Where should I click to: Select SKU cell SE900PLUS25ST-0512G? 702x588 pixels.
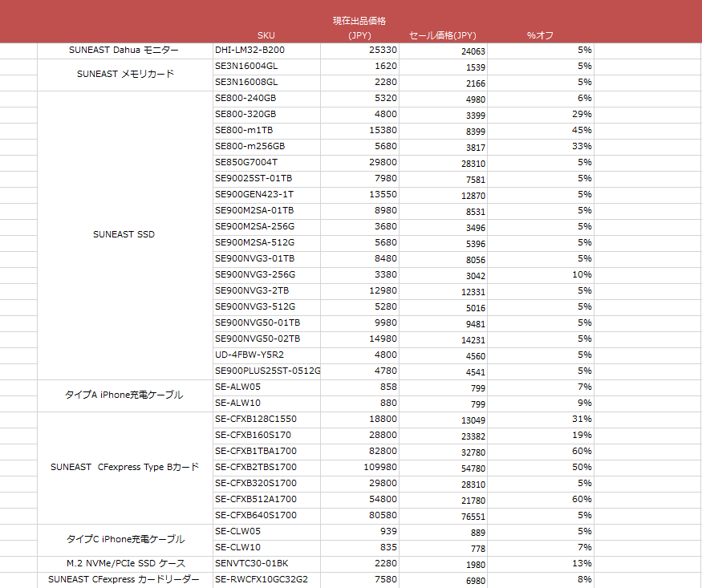[267, 371]
